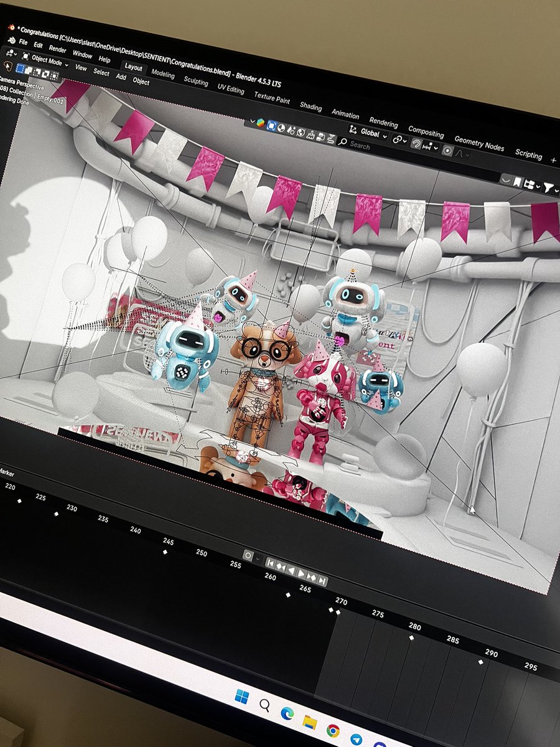Open the Object Mode dropdown
The width and height of the screenshot is (560, 747).
pos(44,61)
